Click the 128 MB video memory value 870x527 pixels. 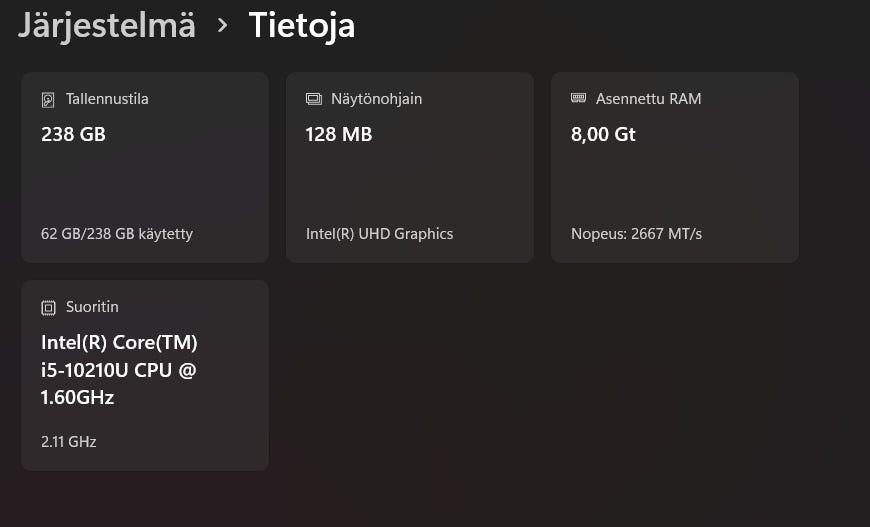338,134
